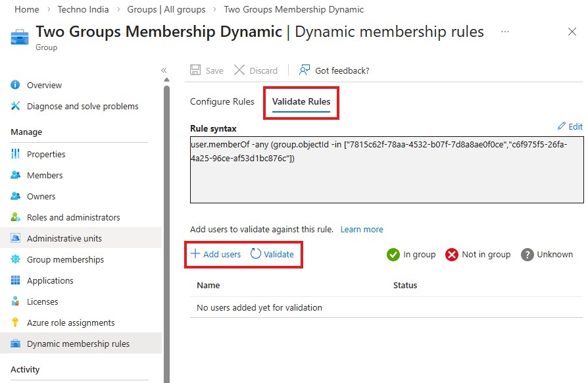Select the Validate Rules tab
This screenshot has width=588, height=383.
click(301, 102)
